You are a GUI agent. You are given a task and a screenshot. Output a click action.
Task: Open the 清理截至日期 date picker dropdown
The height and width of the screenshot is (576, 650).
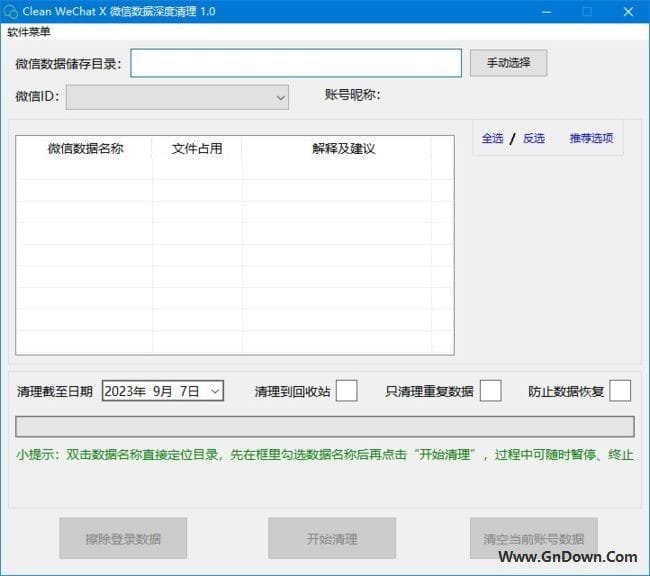pos(215,391)
